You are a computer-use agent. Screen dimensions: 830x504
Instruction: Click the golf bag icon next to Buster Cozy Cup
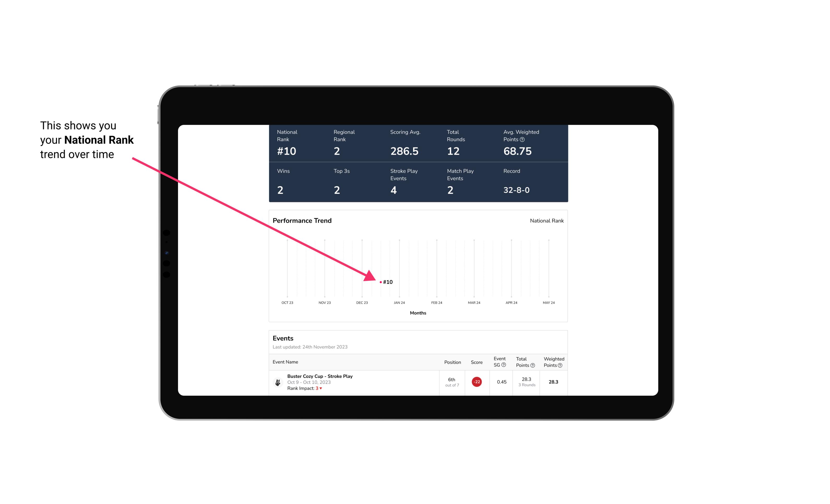[277, 381]
